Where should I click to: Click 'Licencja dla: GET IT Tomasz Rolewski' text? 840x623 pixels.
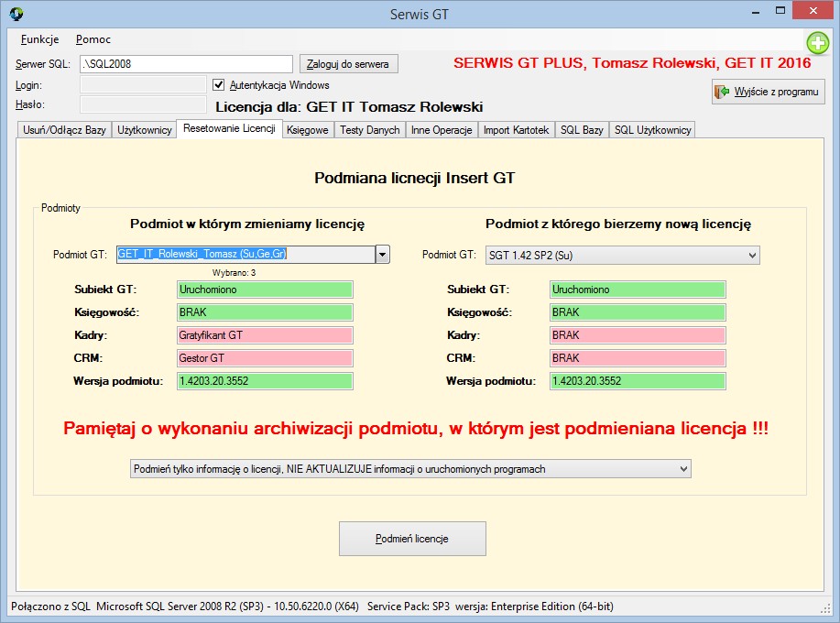tap(349, 107)
